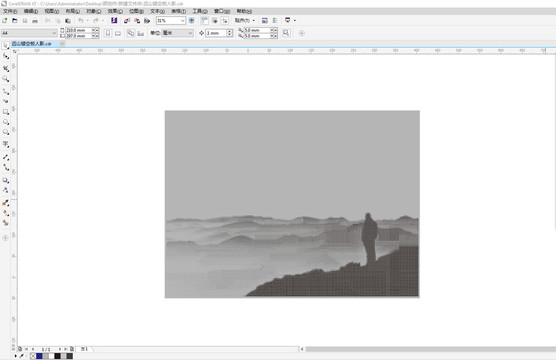
Task: Click the 贴齐 (Snap to) button
Action: (245, 21)
